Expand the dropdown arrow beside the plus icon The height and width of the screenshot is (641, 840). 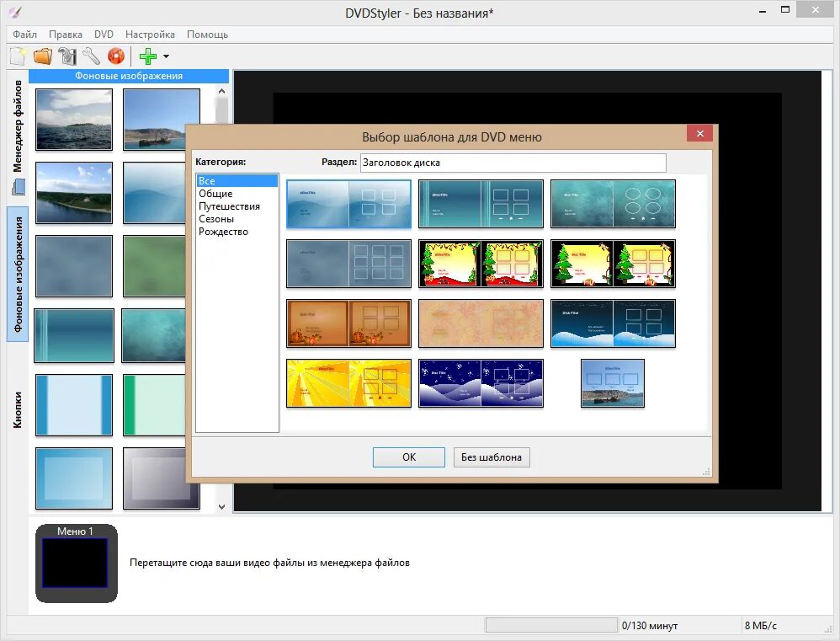[166, 56]
